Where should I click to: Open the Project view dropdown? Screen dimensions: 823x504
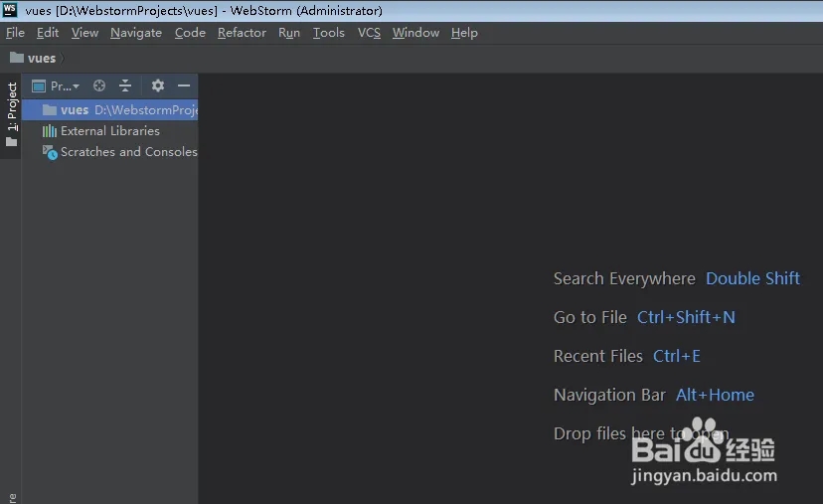(65, 86)
